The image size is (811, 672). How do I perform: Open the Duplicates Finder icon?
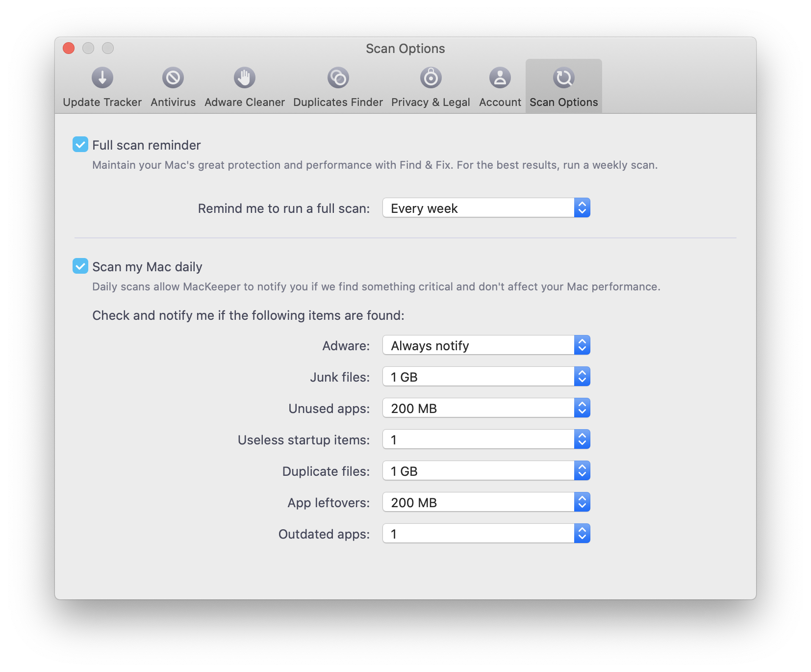tap(338, 78)
